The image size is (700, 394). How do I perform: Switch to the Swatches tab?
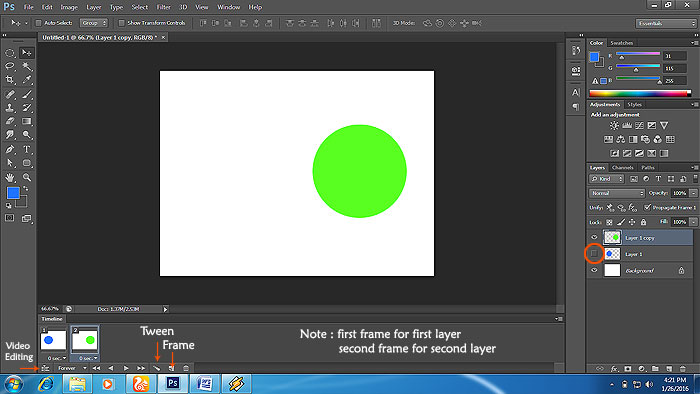point(621,43)
